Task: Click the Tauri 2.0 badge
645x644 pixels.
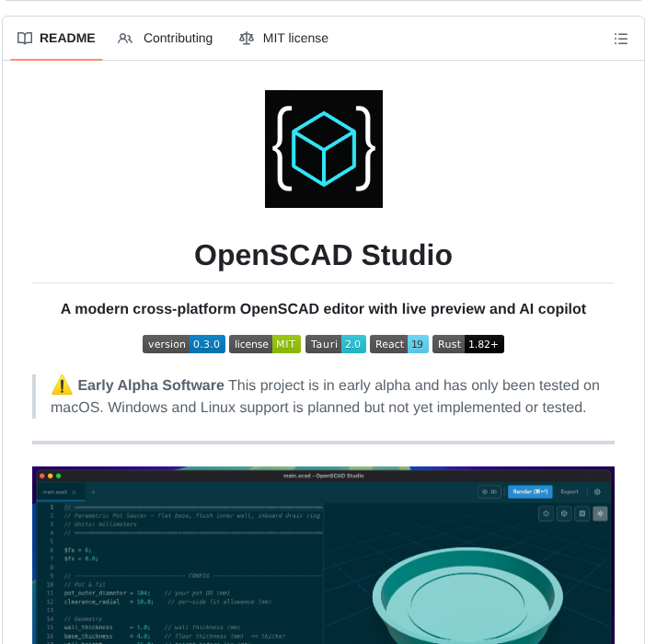Action: 336,344
